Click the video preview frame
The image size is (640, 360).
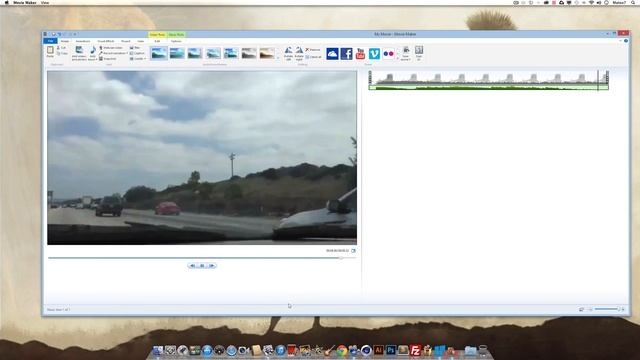[x=202, y=158]
